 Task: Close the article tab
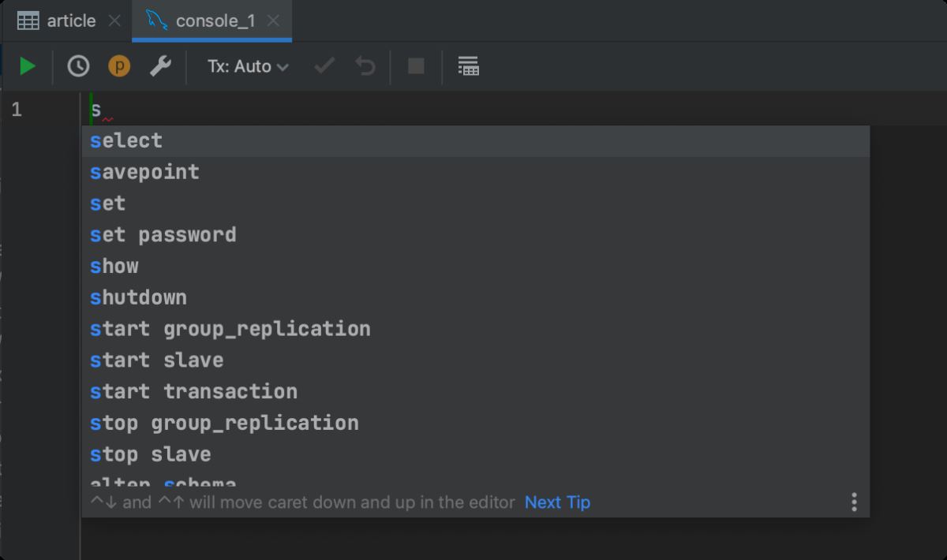[114, 21]
